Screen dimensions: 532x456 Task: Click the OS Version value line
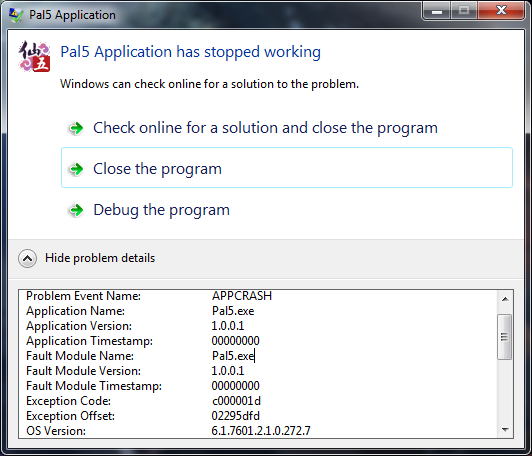click(261, 431)
